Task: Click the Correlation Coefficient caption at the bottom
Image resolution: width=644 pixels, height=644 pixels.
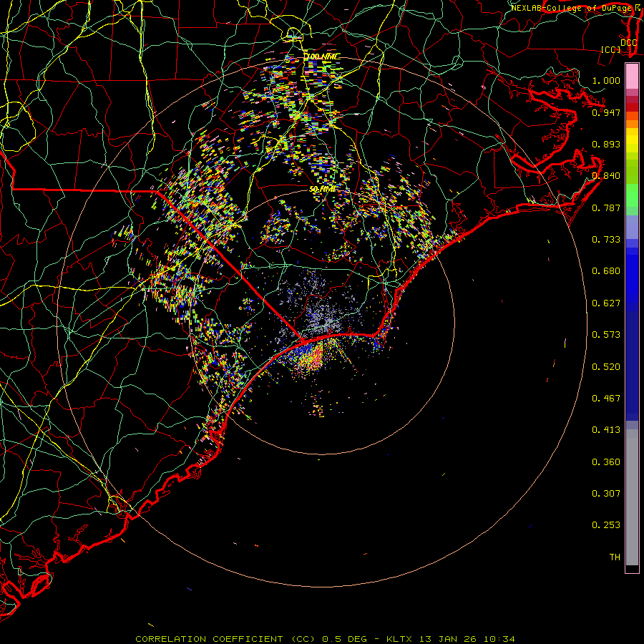Action: pyautogui.click(x=325, y=639)
